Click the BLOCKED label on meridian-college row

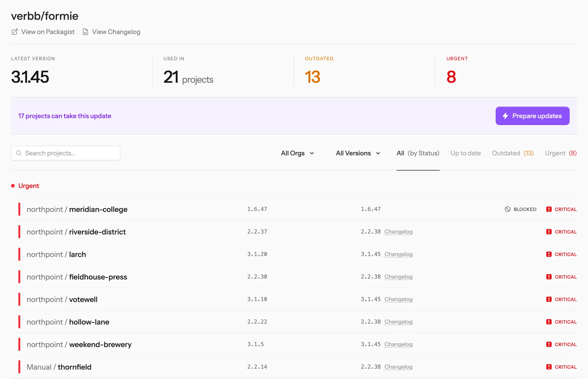(x=525, y=209)
